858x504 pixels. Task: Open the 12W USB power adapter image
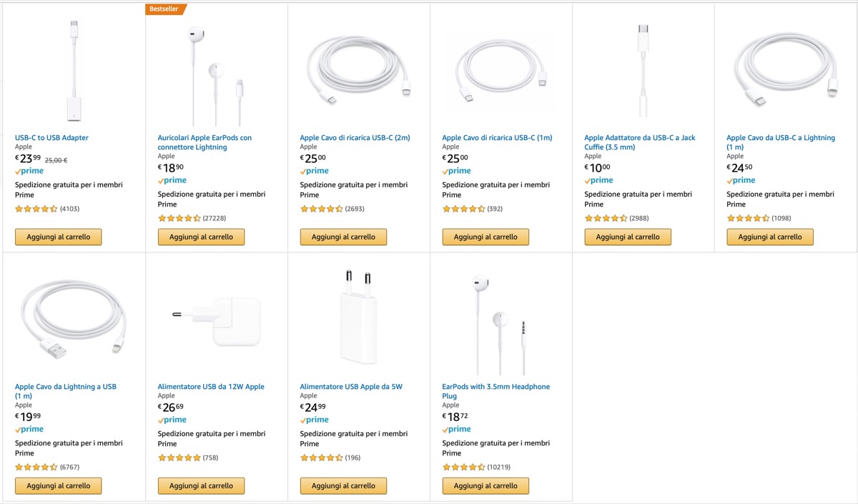(x=216, y=320)
